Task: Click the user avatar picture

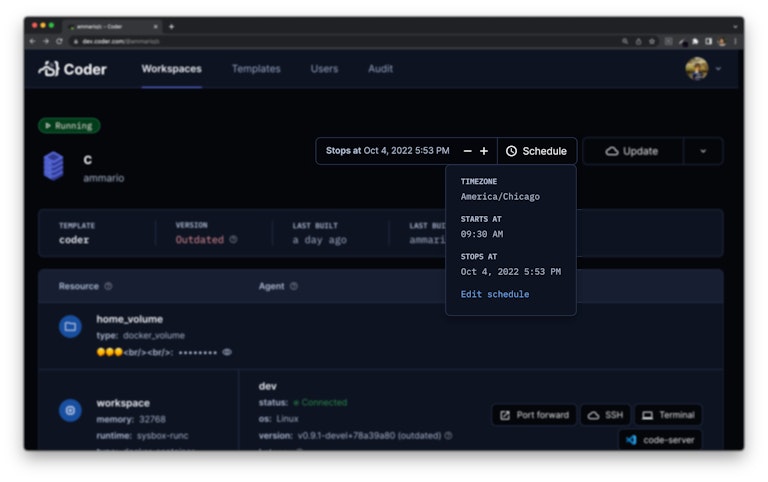Action: [696, 69]
